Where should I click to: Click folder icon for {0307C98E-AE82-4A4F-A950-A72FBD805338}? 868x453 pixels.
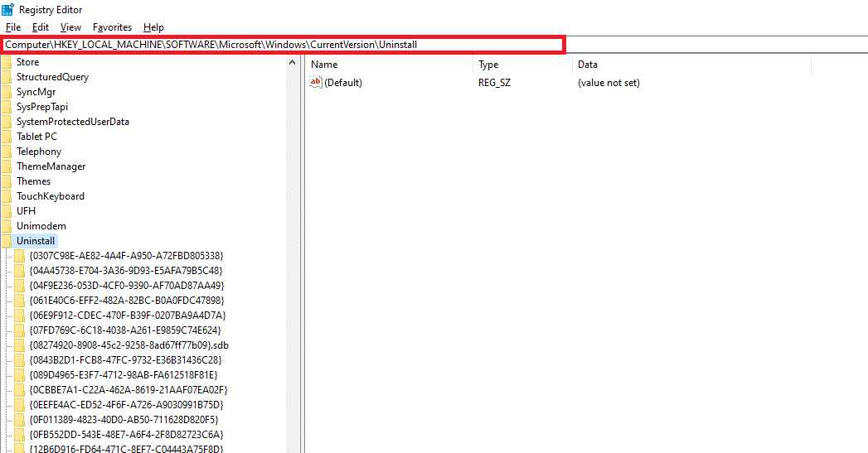tap(20, 256)
